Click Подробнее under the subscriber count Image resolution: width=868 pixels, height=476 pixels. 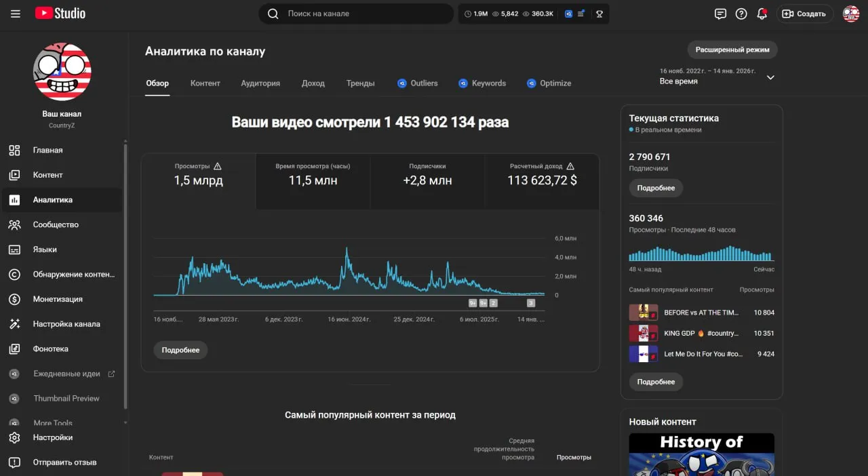point(656,188)
